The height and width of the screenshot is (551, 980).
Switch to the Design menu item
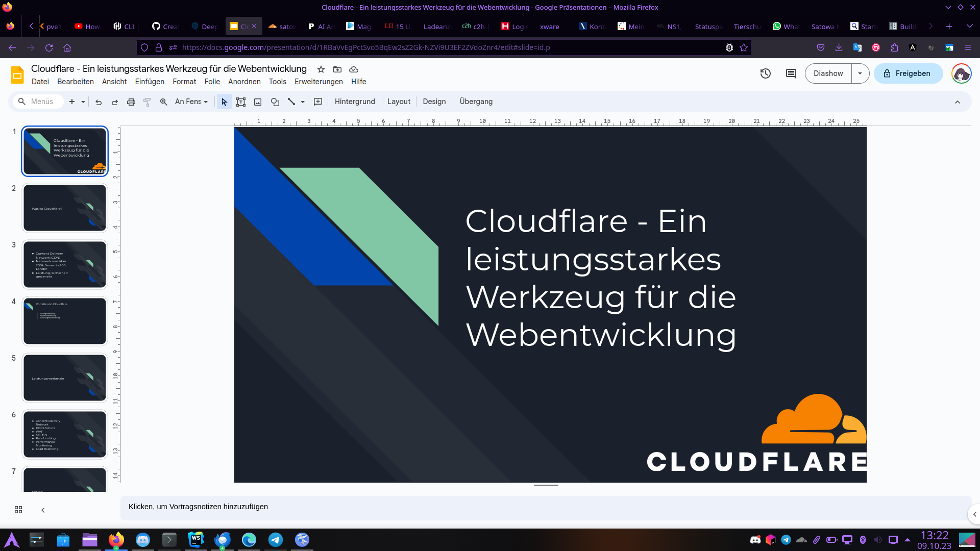434,102
